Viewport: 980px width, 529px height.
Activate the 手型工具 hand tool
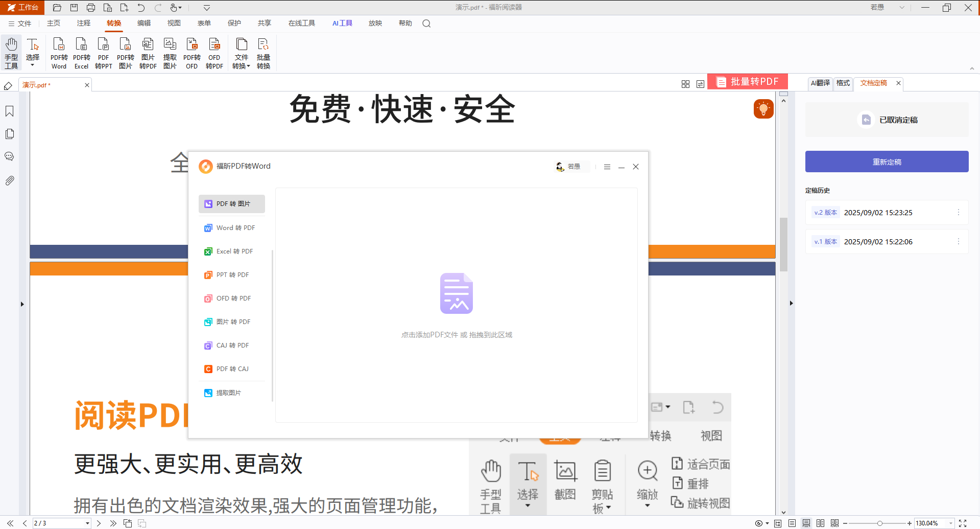[x=11, y=53]
